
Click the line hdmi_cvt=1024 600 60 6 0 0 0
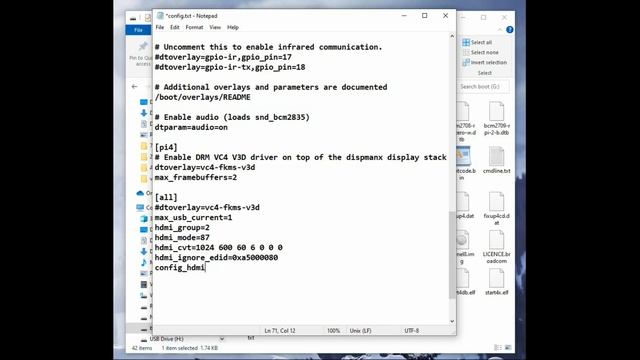click(x=219, y=248)
